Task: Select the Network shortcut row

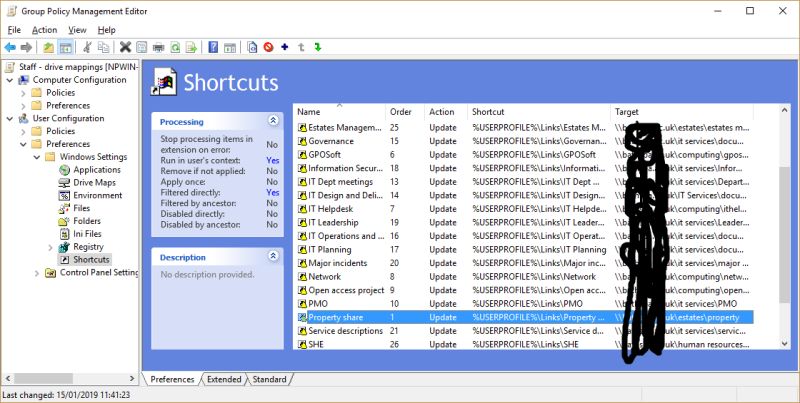Action: click(x=523, y=276)
